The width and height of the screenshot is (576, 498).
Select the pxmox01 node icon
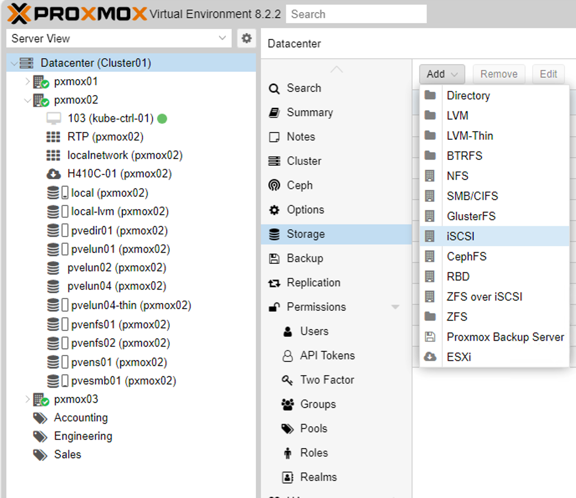coord(41,82)
